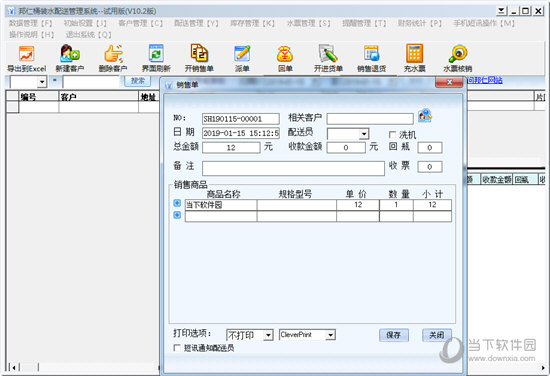Click the 搜索 button

(138, 81)
